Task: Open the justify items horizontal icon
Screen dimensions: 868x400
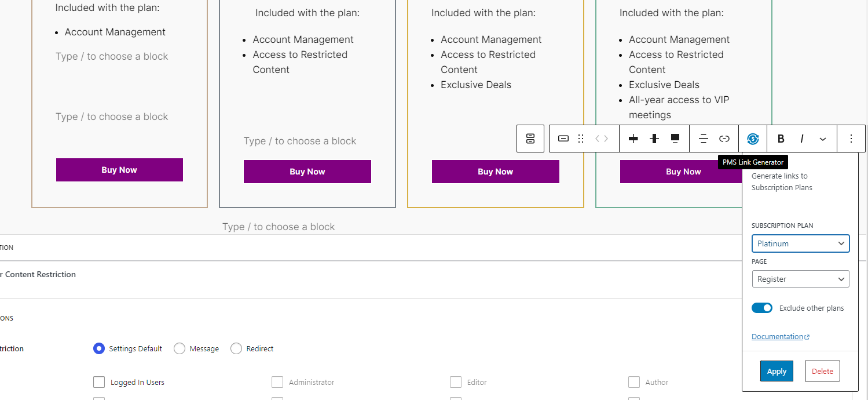Action: 633,139
